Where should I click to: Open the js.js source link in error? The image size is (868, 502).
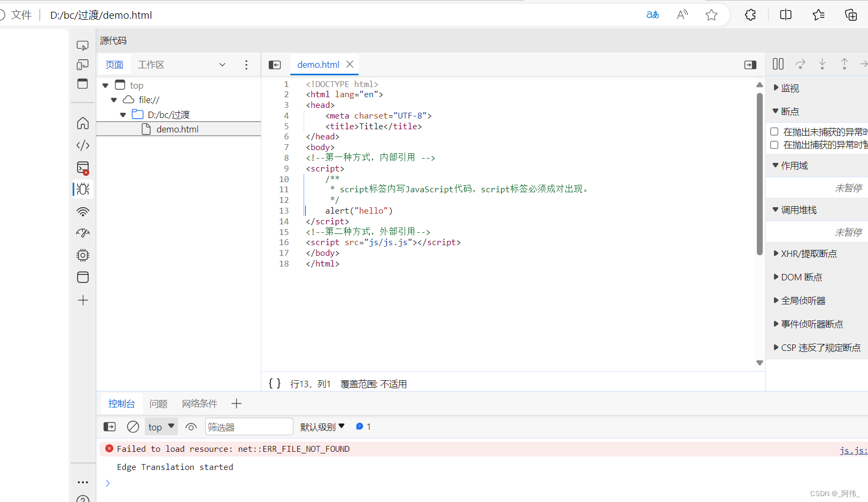pos(853,450)
